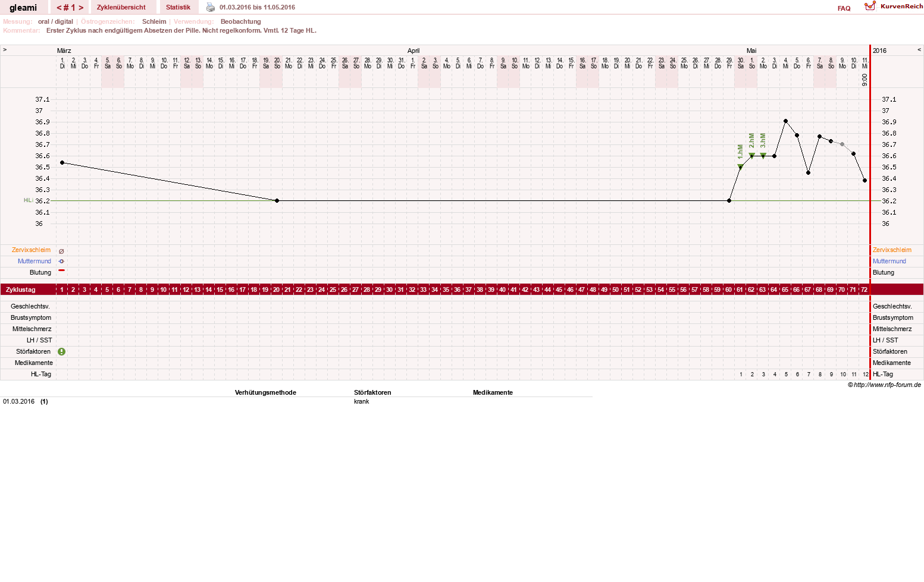Viewport: 924px width, 582px height.
Task: Click the 'Schleim' Östrogenzeichen value
Action: pos(154,21)
